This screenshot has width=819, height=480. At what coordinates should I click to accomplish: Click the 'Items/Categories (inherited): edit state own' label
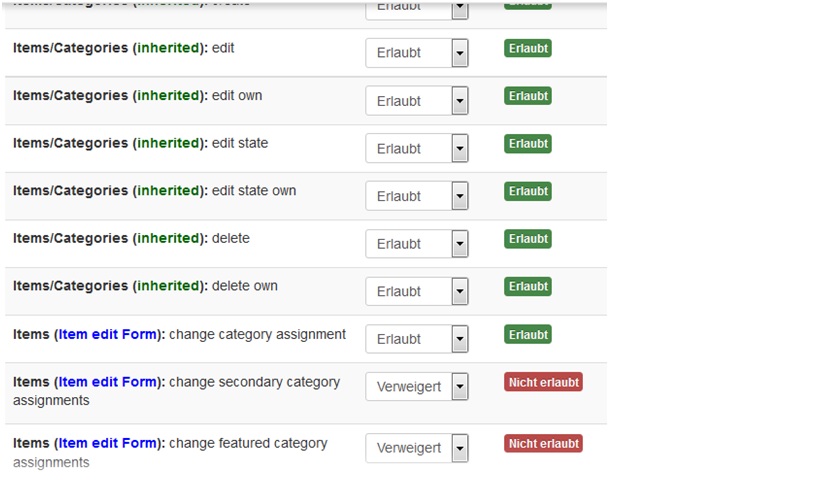pyautogui.click(x=155, y=191)
